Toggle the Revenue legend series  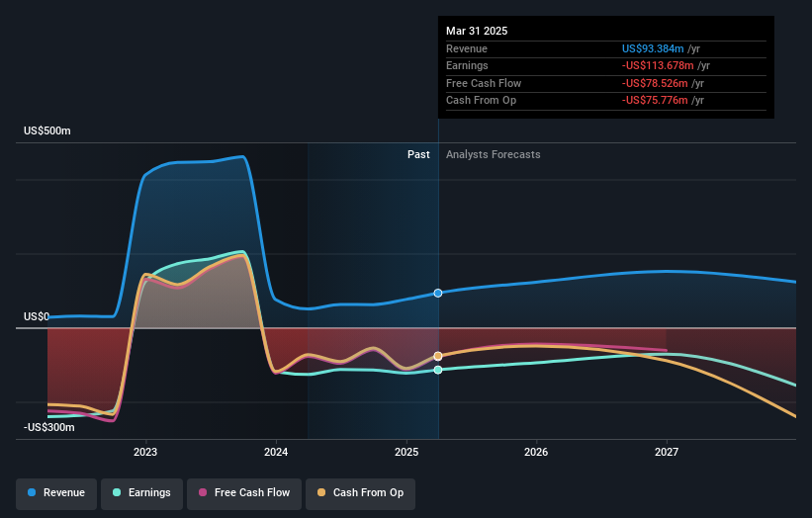pos(56,493)
